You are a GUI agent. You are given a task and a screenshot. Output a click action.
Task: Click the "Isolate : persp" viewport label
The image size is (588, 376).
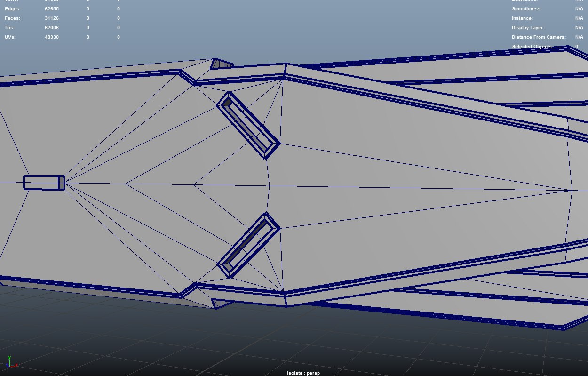303,373
